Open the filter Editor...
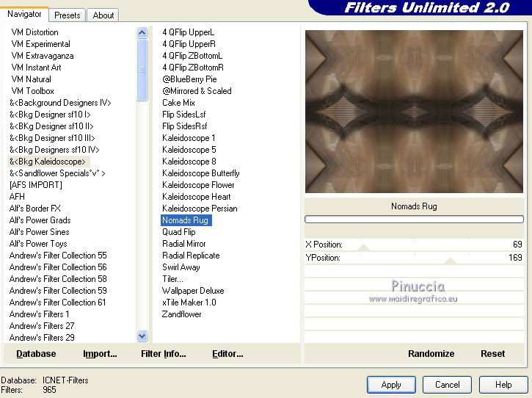The image size is (532, 398). pos(227,354)
